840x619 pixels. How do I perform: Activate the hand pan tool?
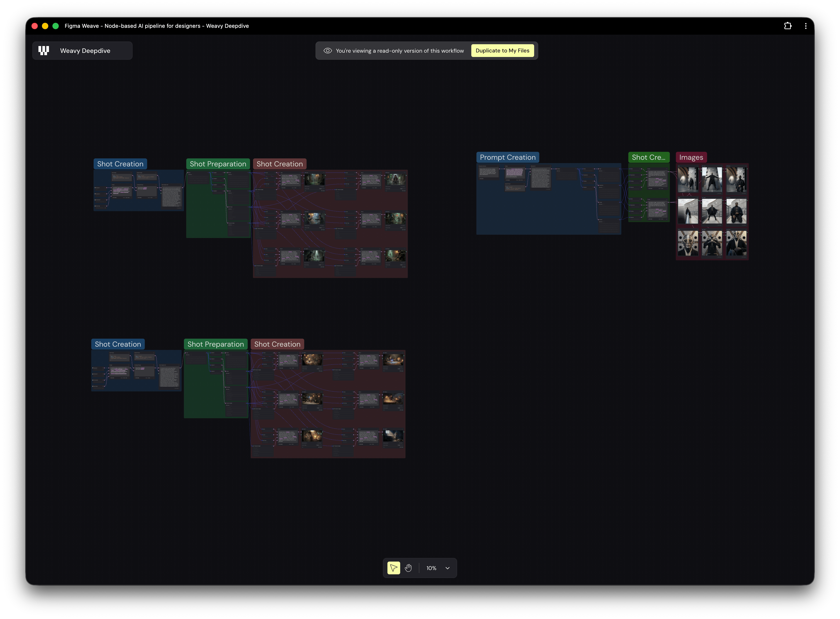(408, 568)
